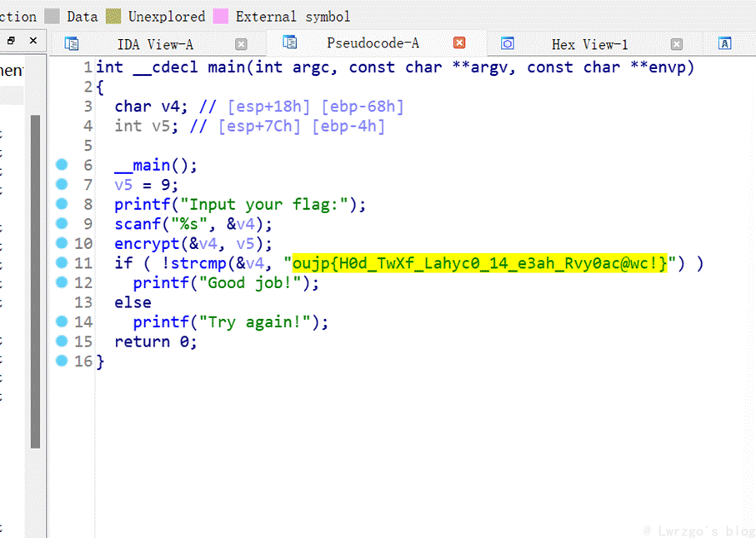Viewport: 756px width, 538px height.
Task: Close the Hex View-1 tab
Action: tap(677, 44)
